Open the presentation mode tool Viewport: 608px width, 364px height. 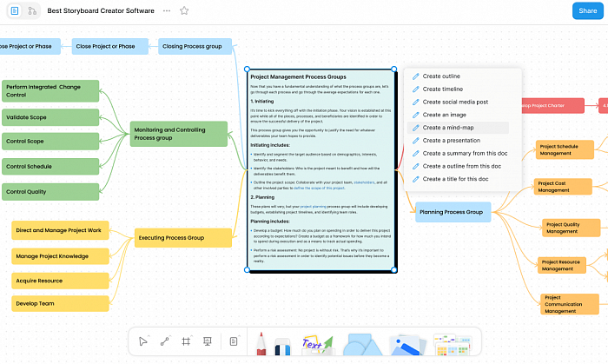(x=208, y=341)
